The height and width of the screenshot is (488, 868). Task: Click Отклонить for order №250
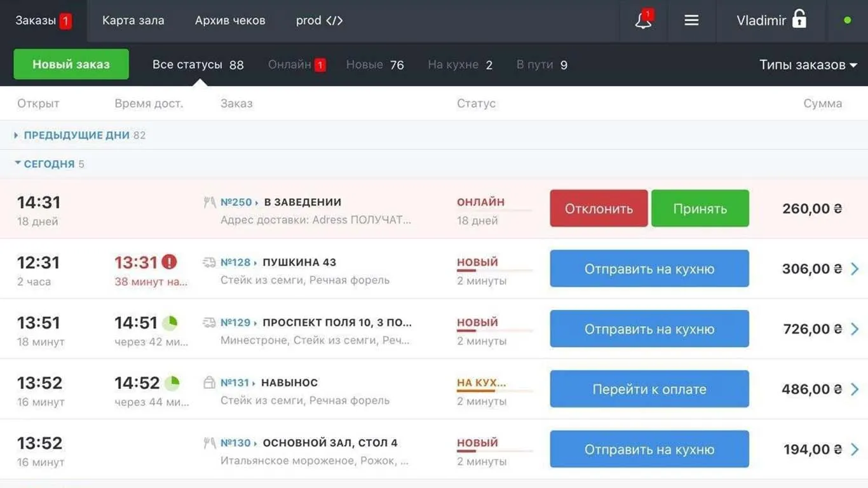(x=599, y=208)
